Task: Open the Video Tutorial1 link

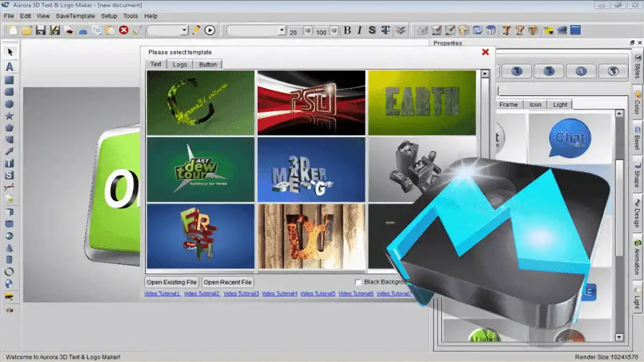Action: click(163, 294)
